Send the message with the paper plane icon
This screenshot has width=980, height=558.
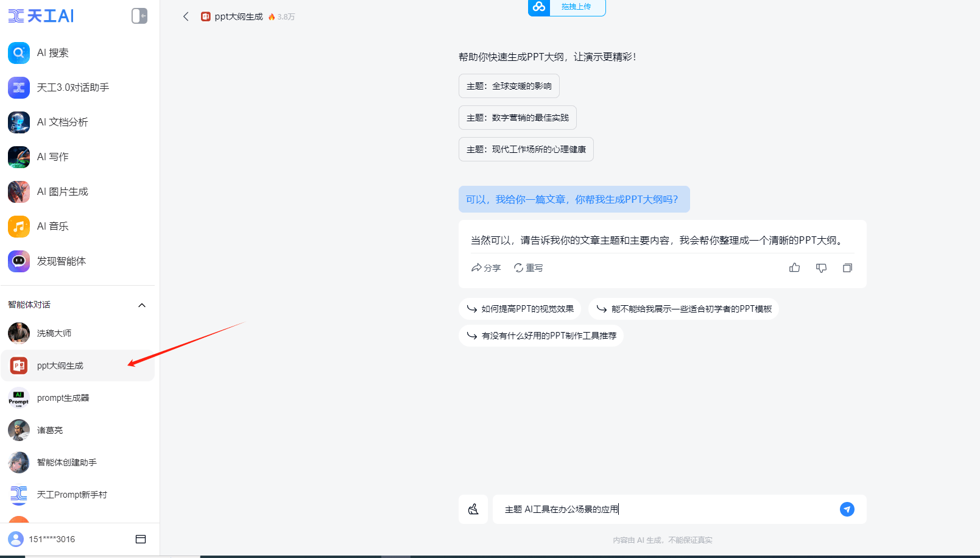pyautogui.click(x=847, y=509)
